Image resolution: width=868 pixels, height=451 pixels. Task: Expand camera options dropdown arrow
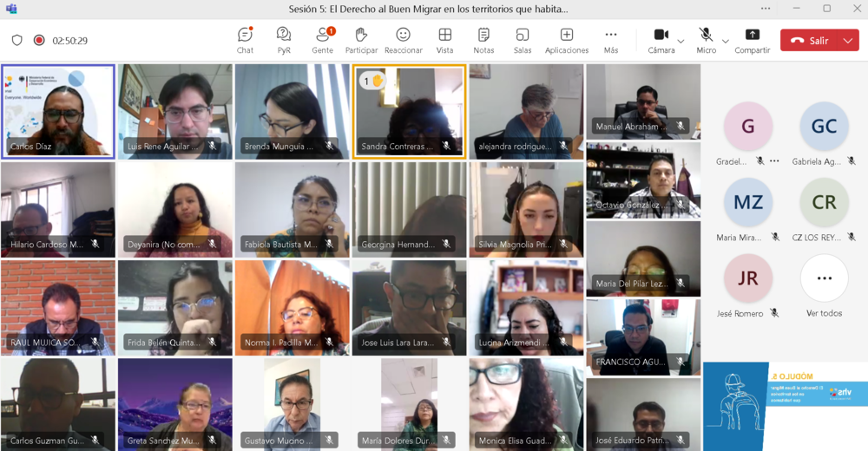pyautogui.click(x=681, y=41)
